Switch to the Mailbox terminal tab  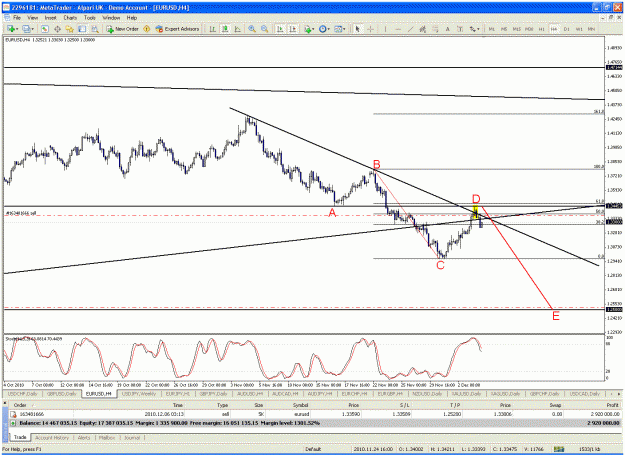106,437
